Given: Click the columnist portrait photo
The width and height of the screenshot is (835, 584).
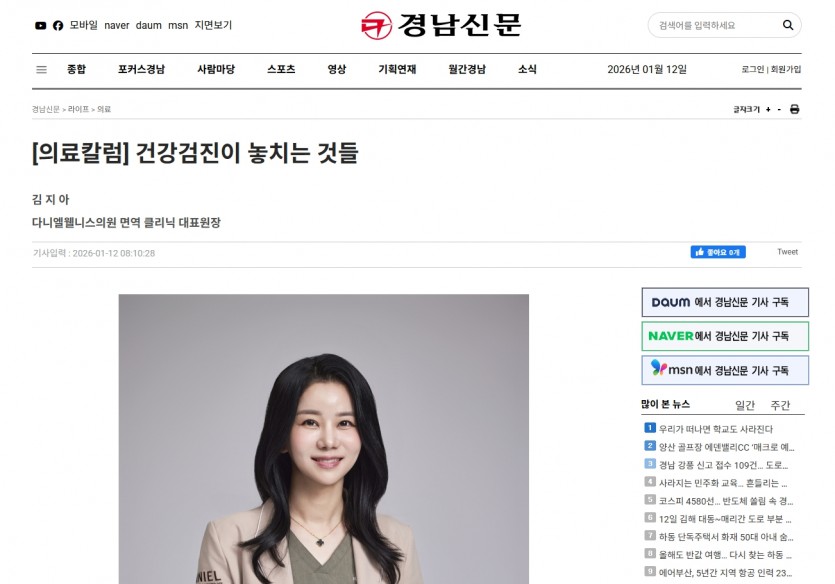Looking at the screenshot, I should (324, 439).
